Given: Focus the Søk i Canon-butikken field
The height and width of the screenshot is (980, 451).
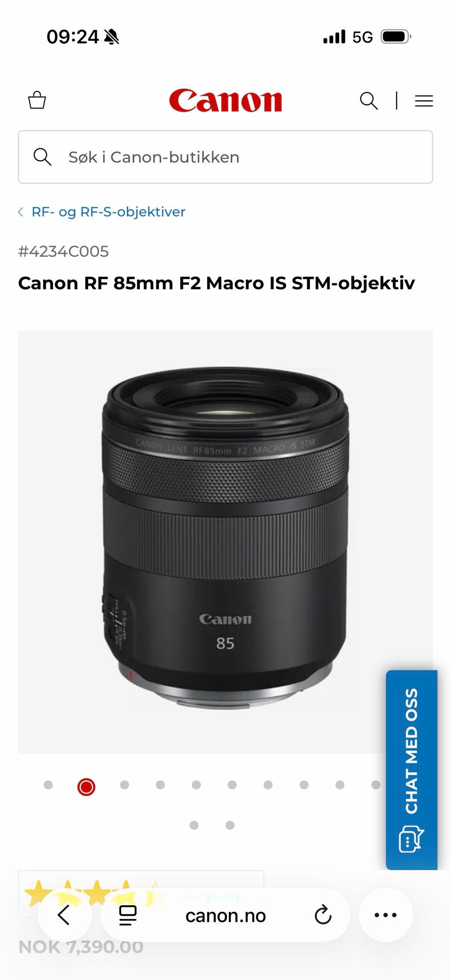Looking at the screenshot, I should pos(225,157).
